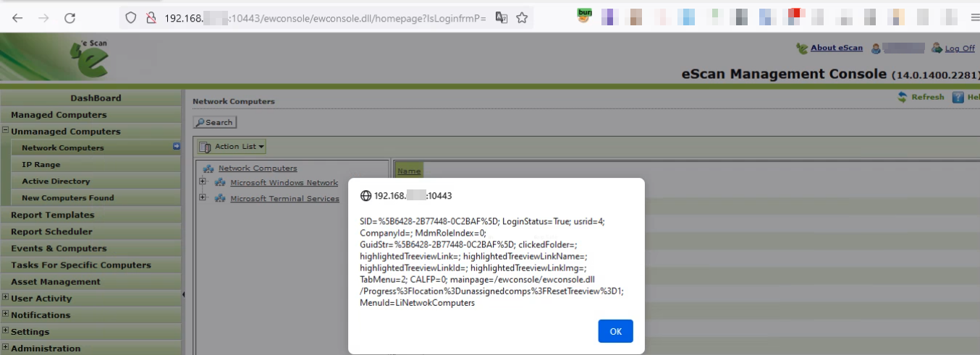Viewport: 980px width, 355px height.
Task: Click the Microsoft Windows Network icon
Action: pyautogui.click(x=221, y=182)
